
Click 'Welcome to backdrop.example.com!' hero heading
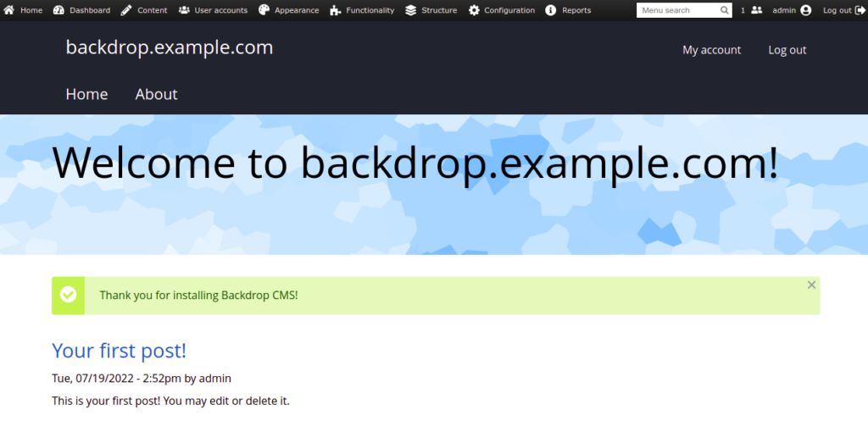click(415, 163)
